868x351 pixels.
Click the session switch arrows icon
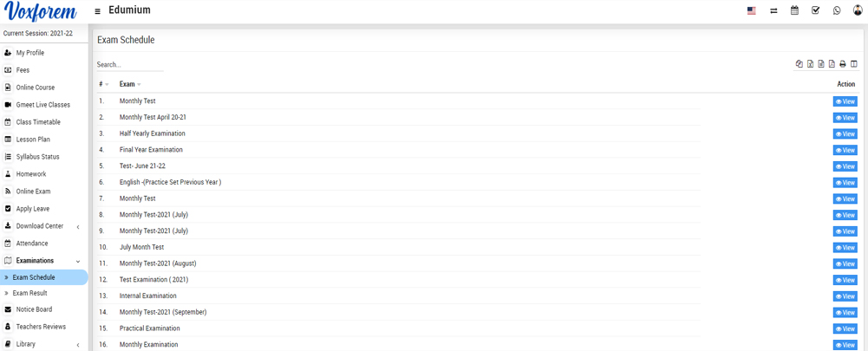773,10
